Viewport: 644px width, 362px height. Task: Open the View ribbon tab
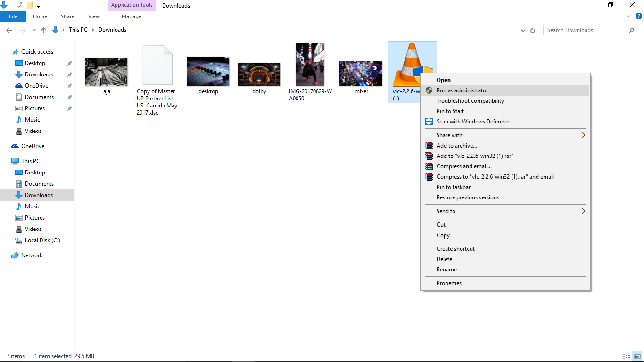point(94,16)
